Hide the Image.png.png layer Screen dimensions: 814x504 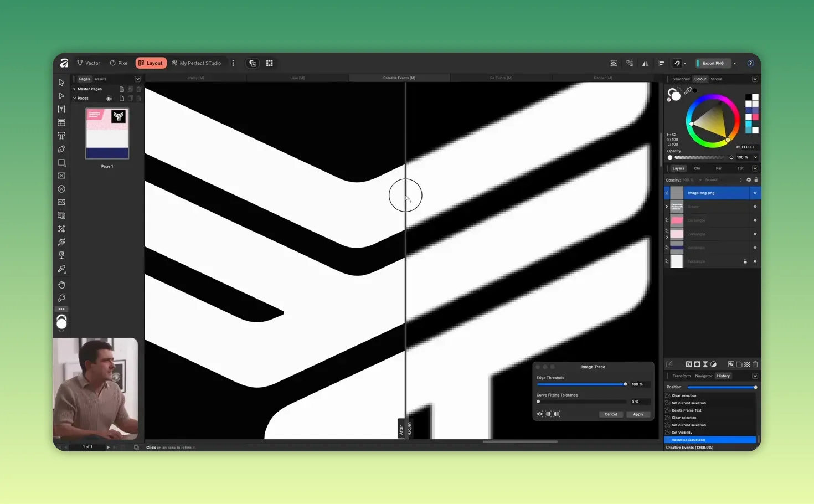(x=755, y=193)
